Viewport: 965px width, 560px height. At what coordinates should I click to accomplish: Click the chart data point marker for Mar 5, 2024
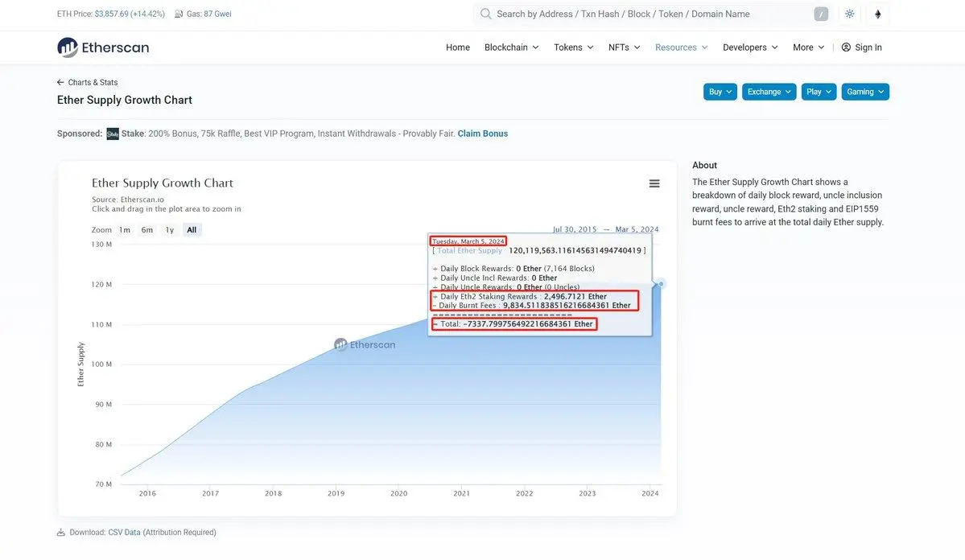[661, 284]
